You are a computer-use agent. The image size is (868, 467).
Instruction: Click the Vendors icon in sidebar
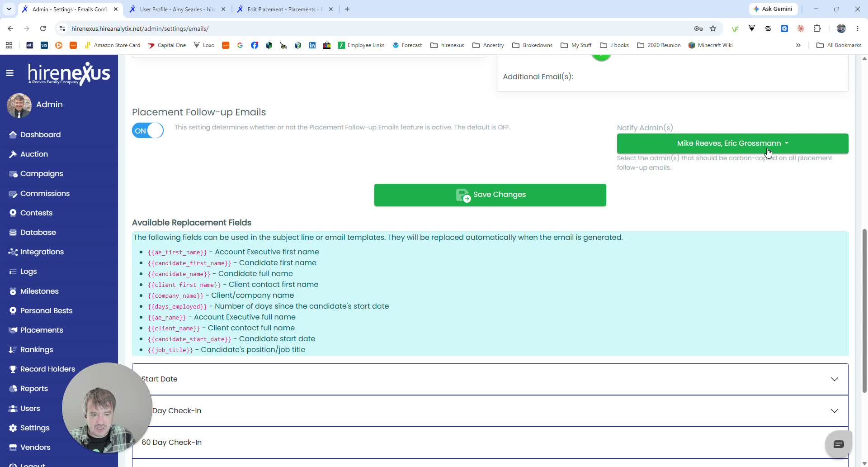tap(13, 447)
